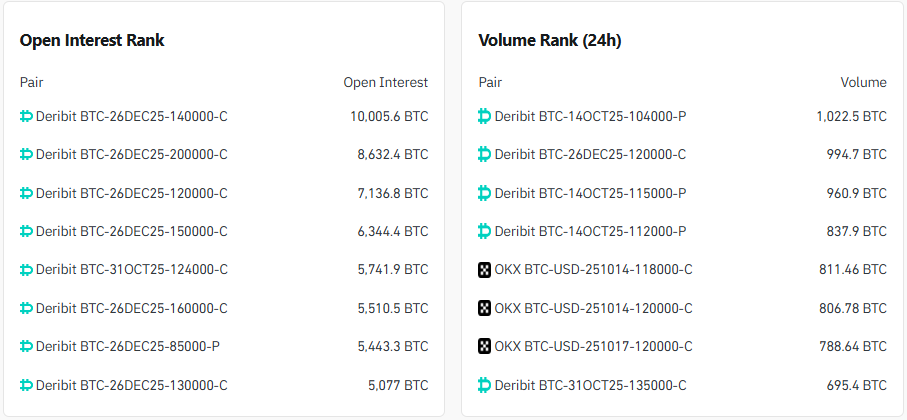Screen dimensions: 907x420
Task: Open Deribit BTC-31OCT25-135000-C pair
Action: pos(590,385)
